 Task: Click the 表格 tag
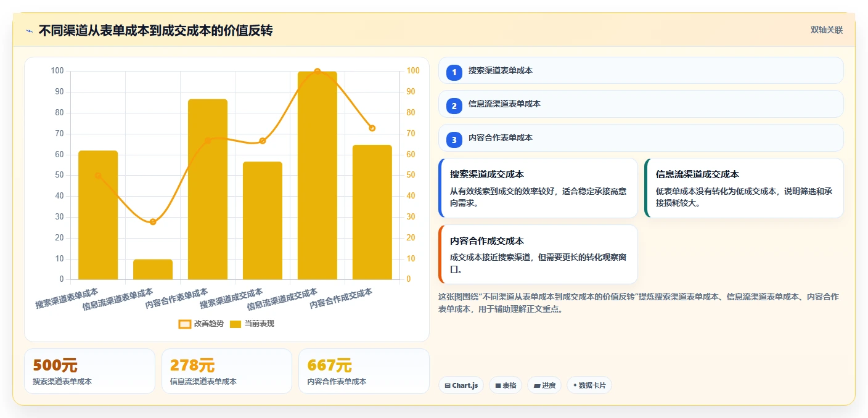(506, 385)
